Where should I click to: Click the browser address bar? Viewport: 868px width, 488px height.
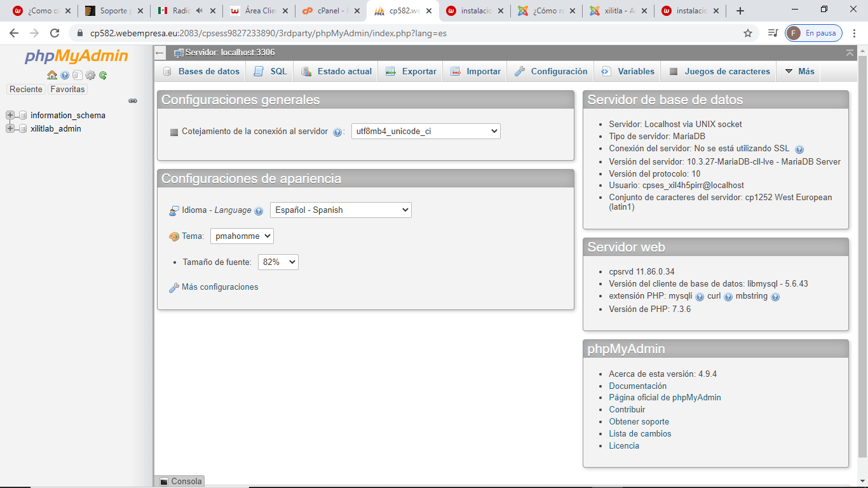(x=407, y=33)
